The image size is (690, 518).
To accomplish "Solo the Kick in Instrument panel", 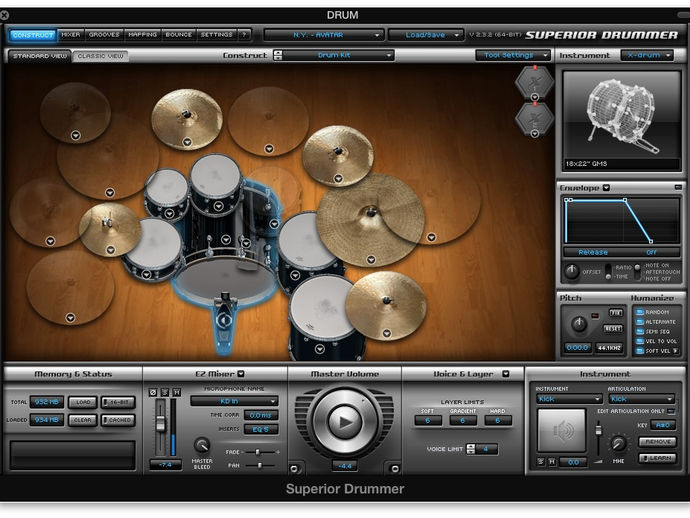I will (541, 462).
